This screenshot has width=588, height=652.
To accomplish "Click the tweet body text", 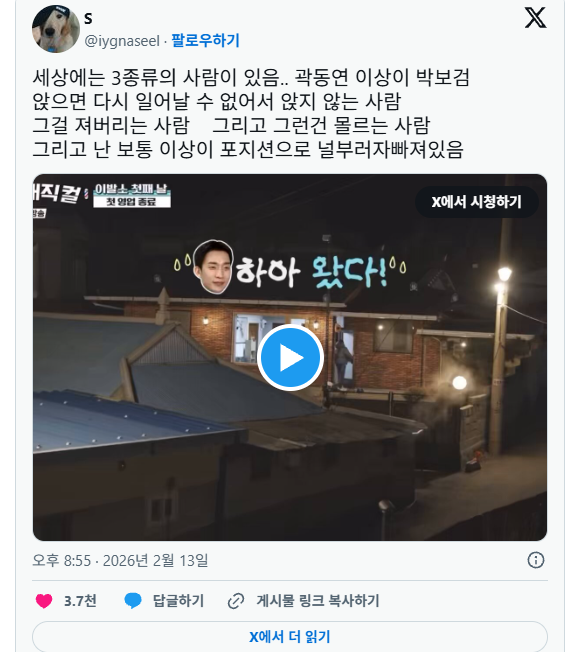I will [x=251, y=113].
